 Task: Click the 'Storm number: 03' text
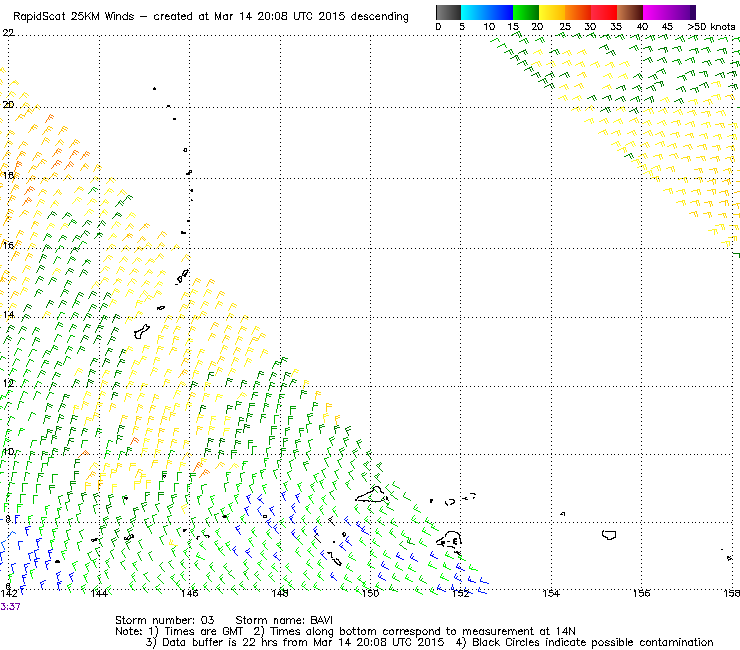(x=165, y=620)
